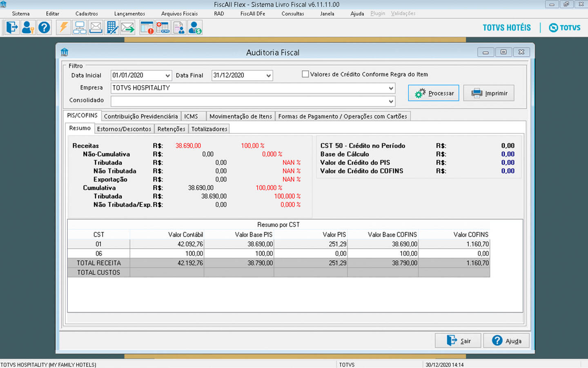This screenshot has height=368, width=588.
Task: Click the Processar button
Action: click(x=434, y=93)
